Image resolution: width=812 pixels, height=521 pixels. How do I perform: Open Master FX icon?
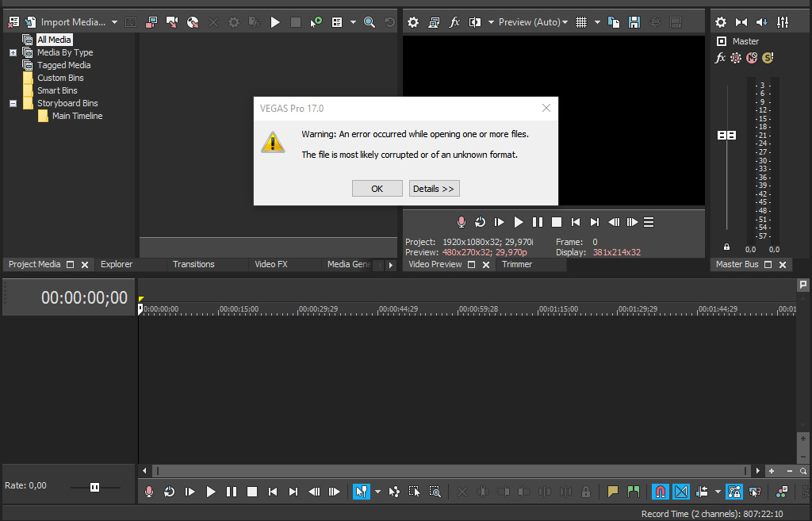pyautogui.click(x=720, y=57)
